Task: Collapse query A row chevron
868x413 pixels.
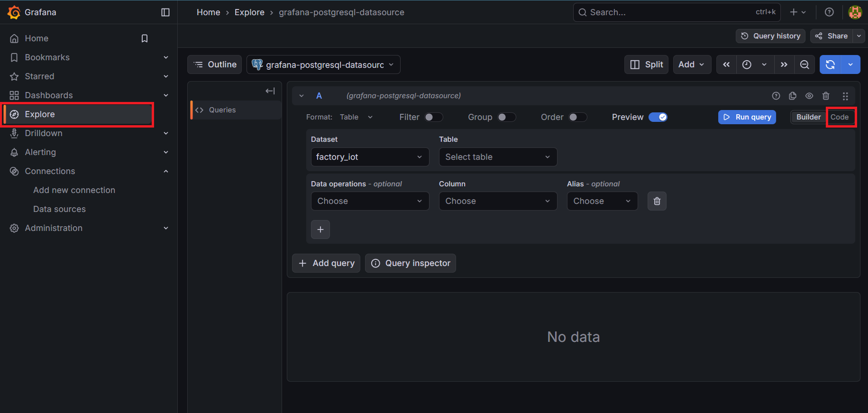Action: click(302, 96)
